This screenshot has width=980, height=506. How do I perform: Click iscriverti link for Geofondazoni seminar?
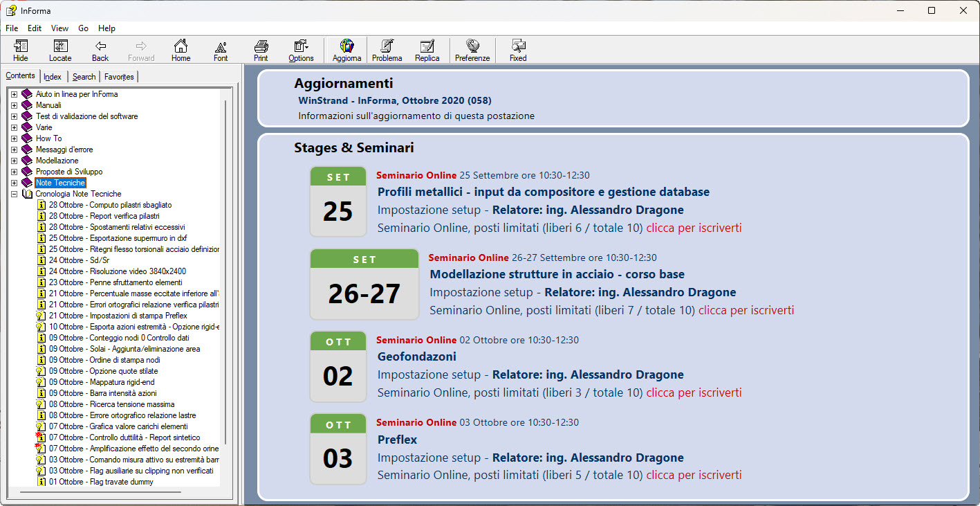(694, 392)
